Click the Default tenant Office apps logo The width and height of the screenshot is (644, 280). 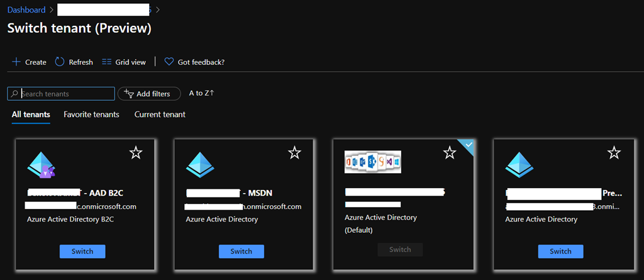[373, 162]
